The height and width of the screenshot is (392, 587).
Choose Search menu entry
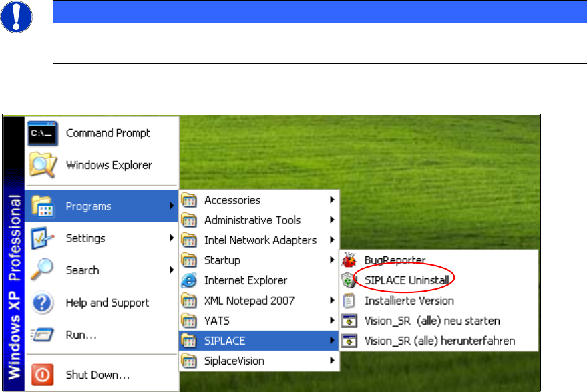point(102,270)
